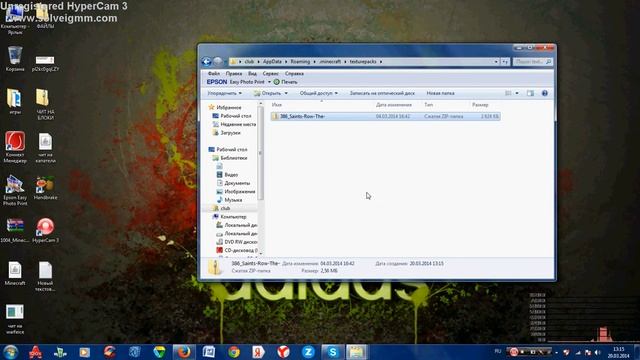The image size is (640, 360).
Task: Sort by the Дата изменения column
Action: coord(393,105)
